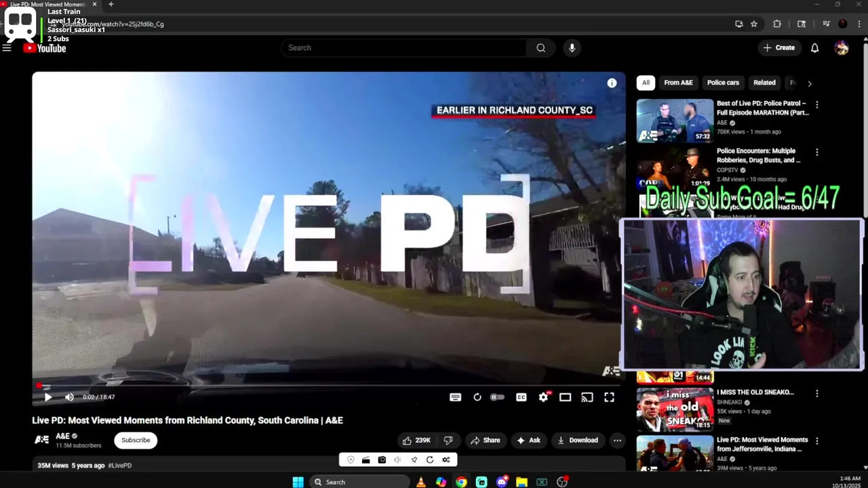Click the YouTube search magnifier button
This screenshot has width=868, height=488.
pos(540,48)
